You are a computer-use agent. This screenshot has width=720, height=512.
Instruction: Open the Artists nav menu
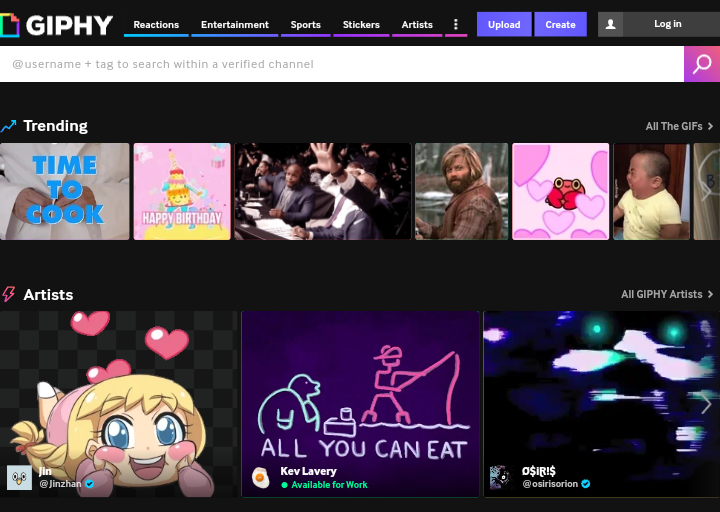(417, 25)
